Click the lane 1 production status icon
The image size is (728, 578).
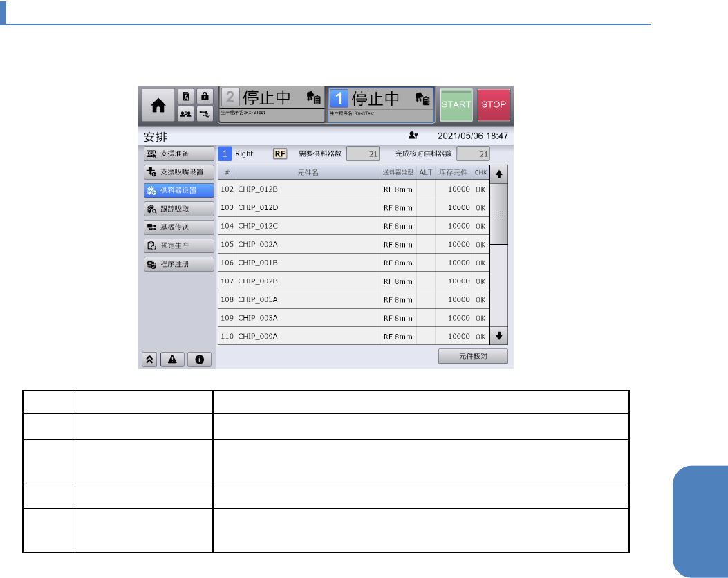422,98
